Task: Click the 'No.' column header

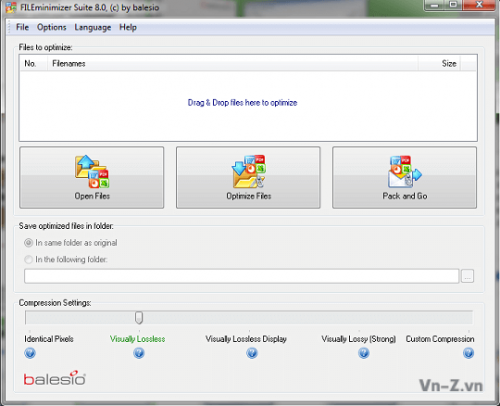Action: point(33,63)
